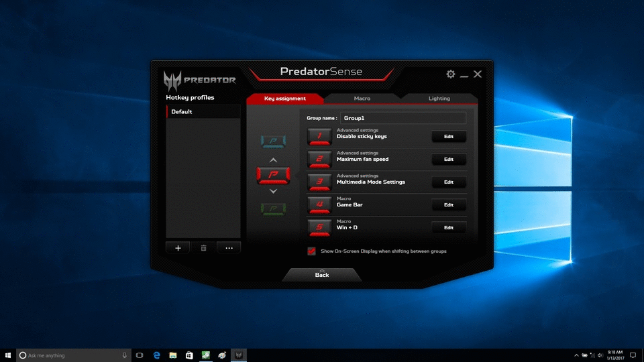This screenshot has width=644, height=362.
Task: Open PredatorSense settings gear
Action: tap(451, 74)
